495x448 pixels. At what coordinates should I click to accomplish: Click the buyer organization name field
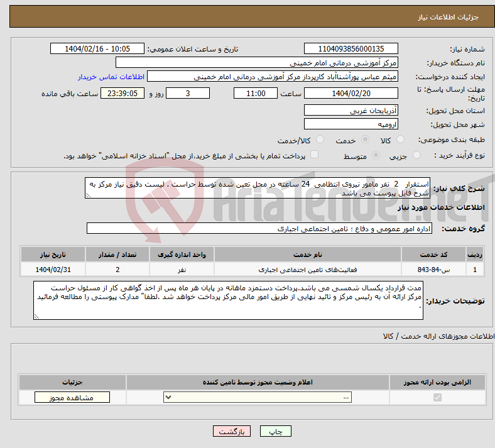[x=257, y=62]
